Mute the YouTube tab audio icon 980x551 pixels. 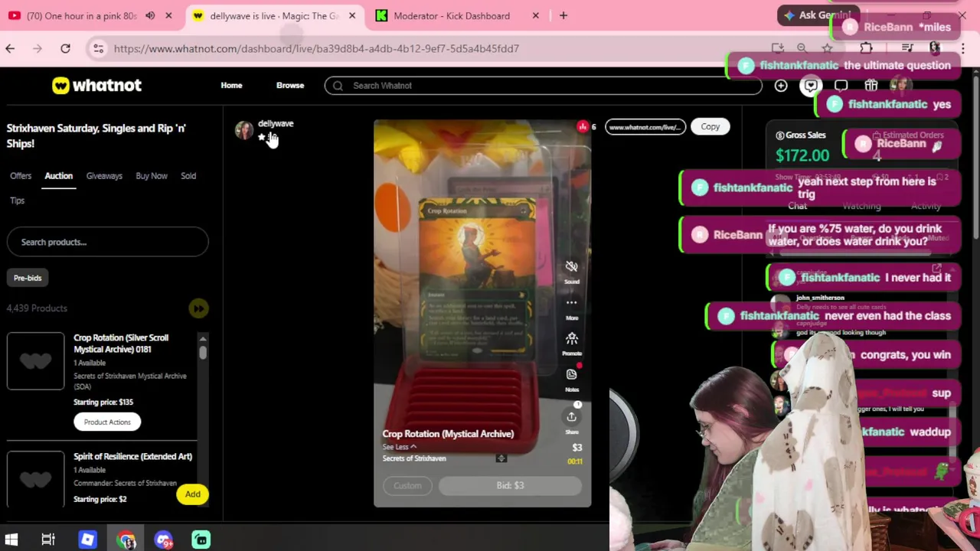point(150,15)
